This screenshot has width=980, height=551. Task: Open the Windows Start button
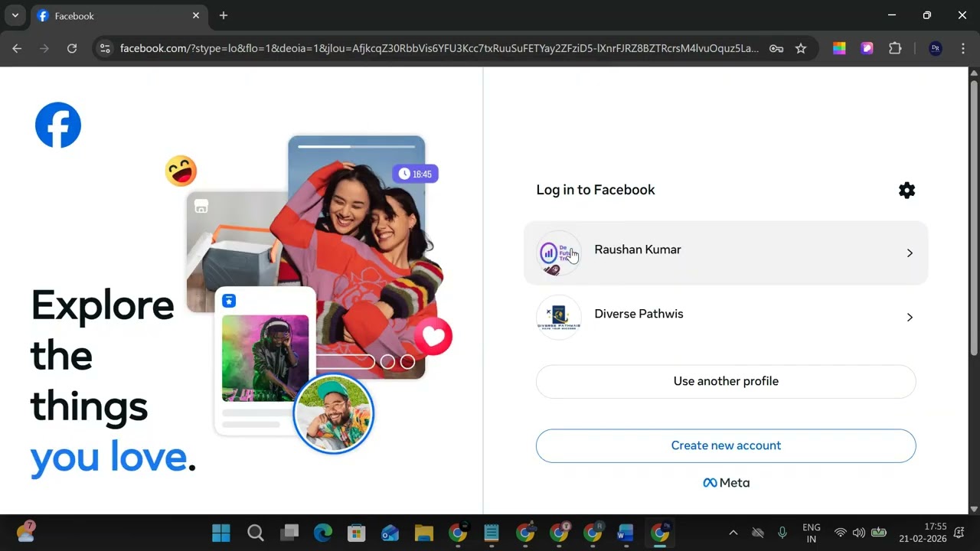pos(221,533)
